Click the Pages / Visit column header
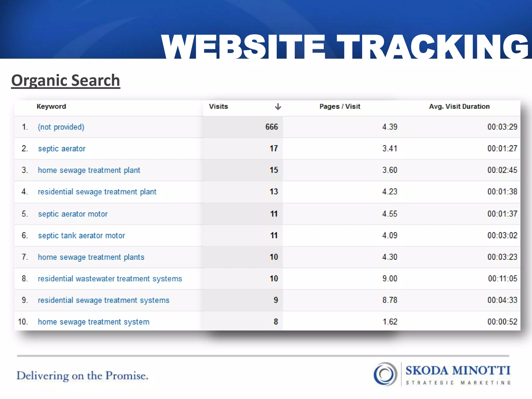This screenshot has width=532, height=399. tap(340, 107)
